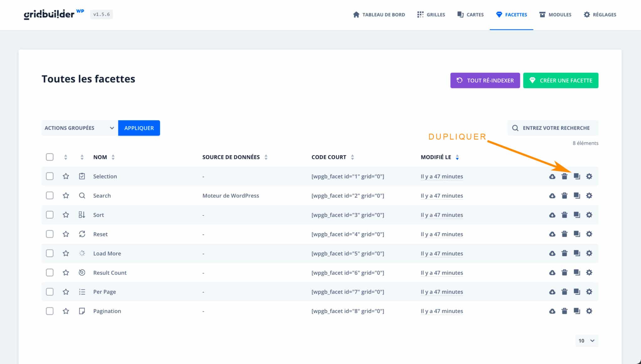
Task: Click the search field Entrez votre recherche
Action: coord(553,128)
